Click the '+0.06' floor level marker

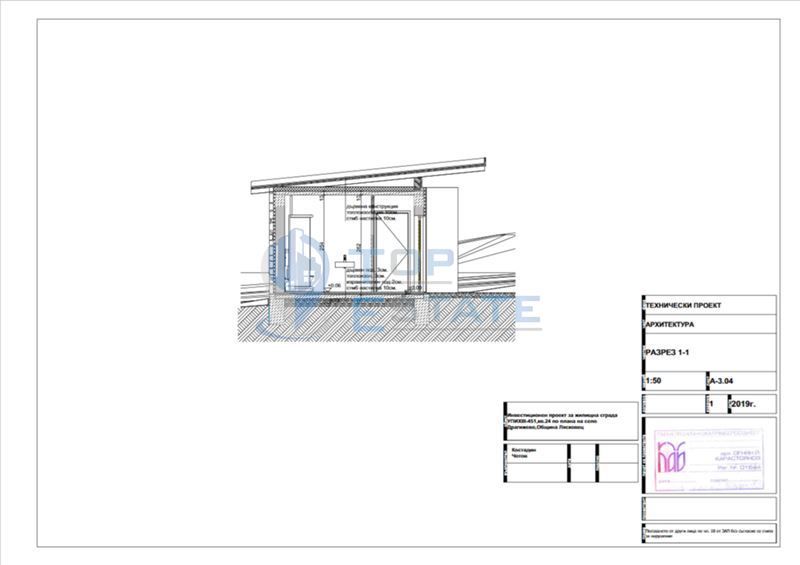tap(334, 285)
